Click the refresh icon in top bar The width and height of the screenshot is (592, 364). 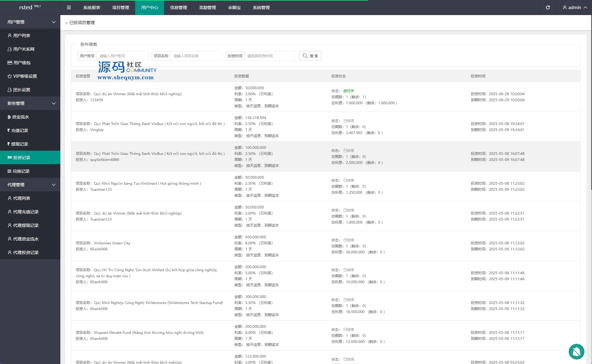click(x=548, y=8)
